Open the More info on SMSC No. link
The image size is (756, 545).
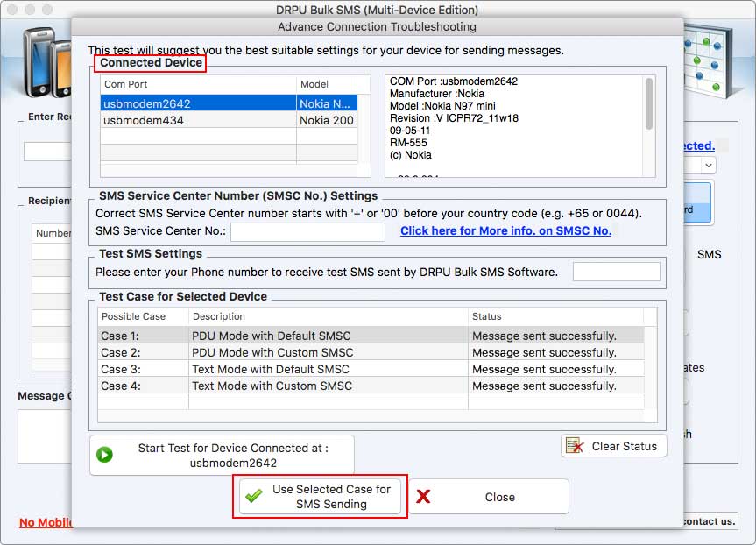coord(505,231)
